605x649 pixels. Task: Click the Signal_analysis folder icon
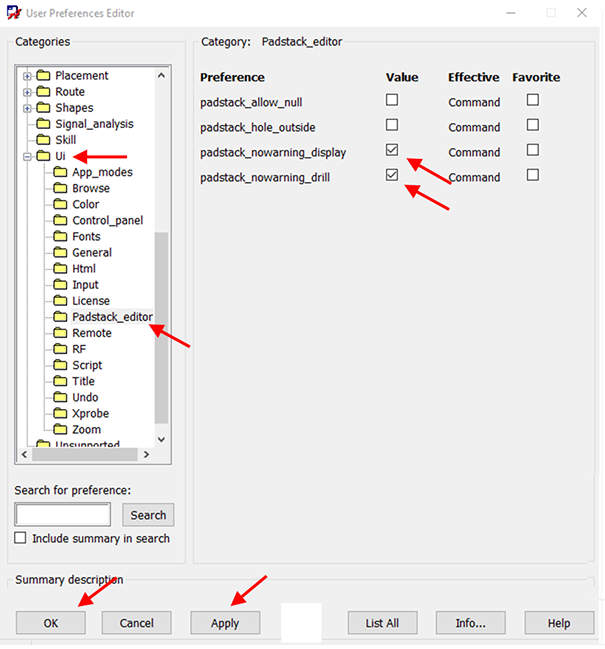pos(43,124)
